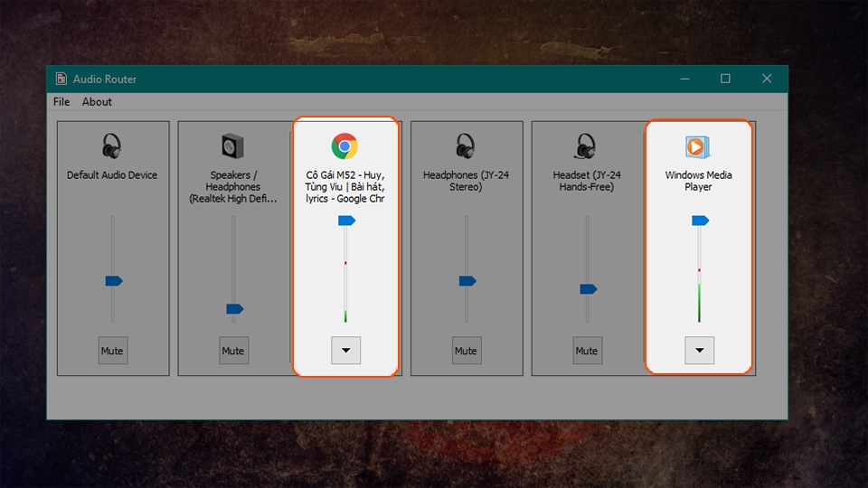Click the Headphones (JY-24 Stereo) icon

coord(465,146)
